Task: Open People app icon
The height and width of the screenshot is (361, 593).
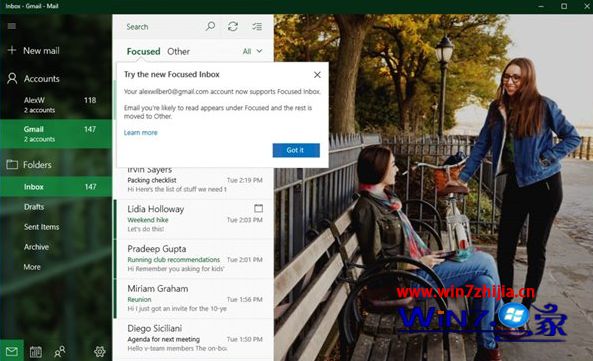Action: [x=60, y=352]
